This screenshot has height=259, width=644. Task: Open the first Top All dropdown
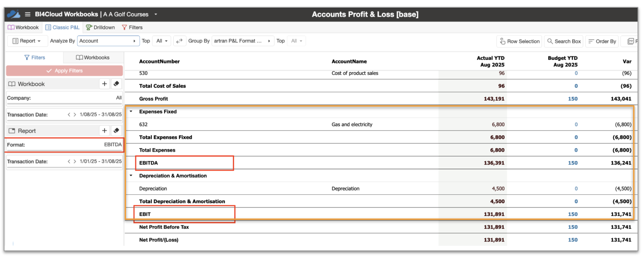pos(162,41)
